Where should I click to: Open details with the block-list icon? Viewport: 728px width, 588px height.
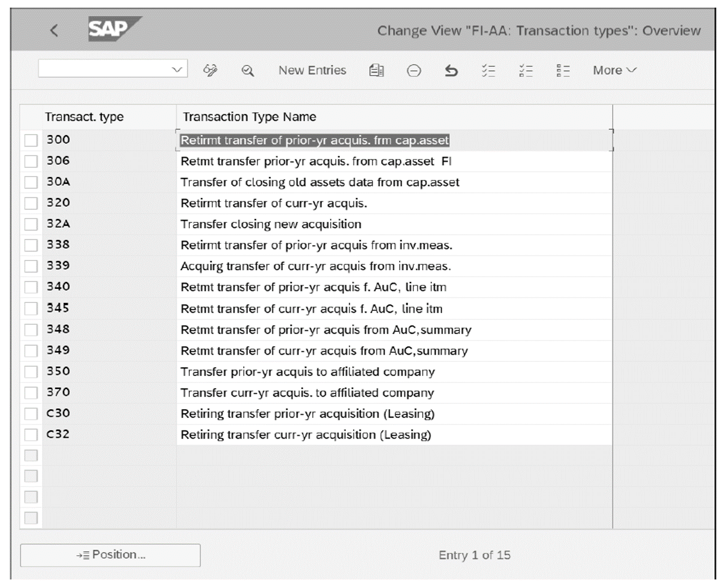(563, 70)
